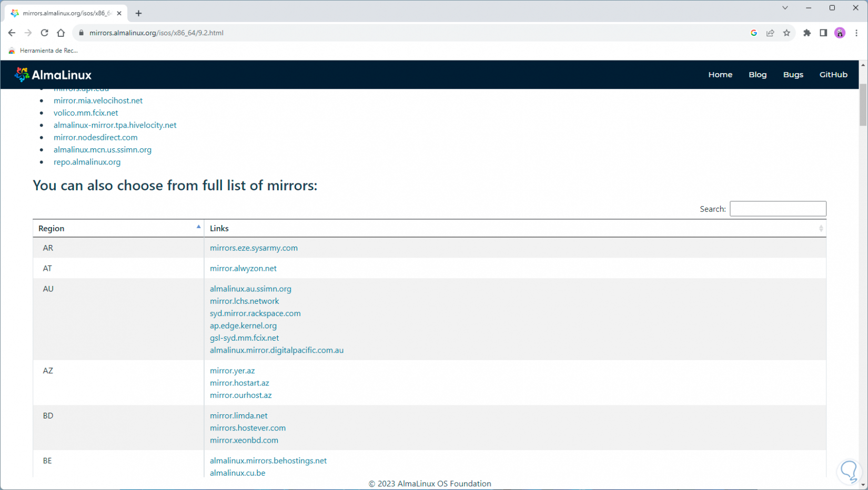Close the mirrors.almalinux.org tab
The height and width of the screenshot is (490, 868).
pyautogui.click(x=119, y=13)
